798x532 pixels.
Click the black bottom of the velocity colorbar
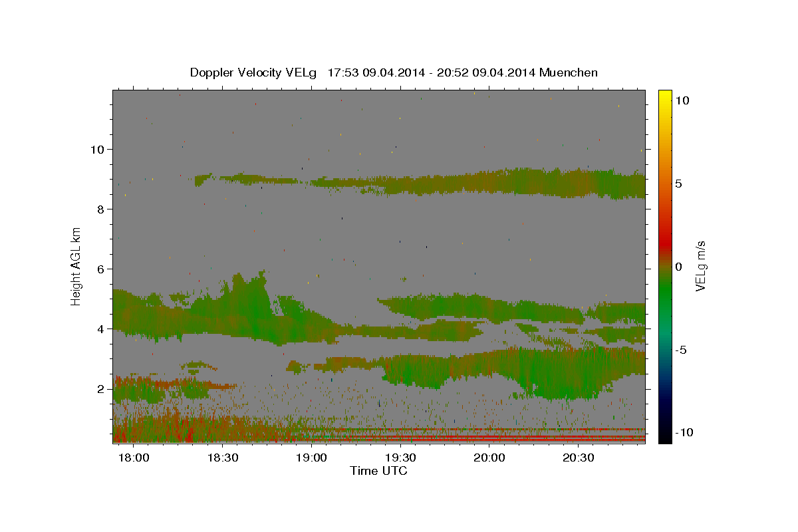coord(664,436)
